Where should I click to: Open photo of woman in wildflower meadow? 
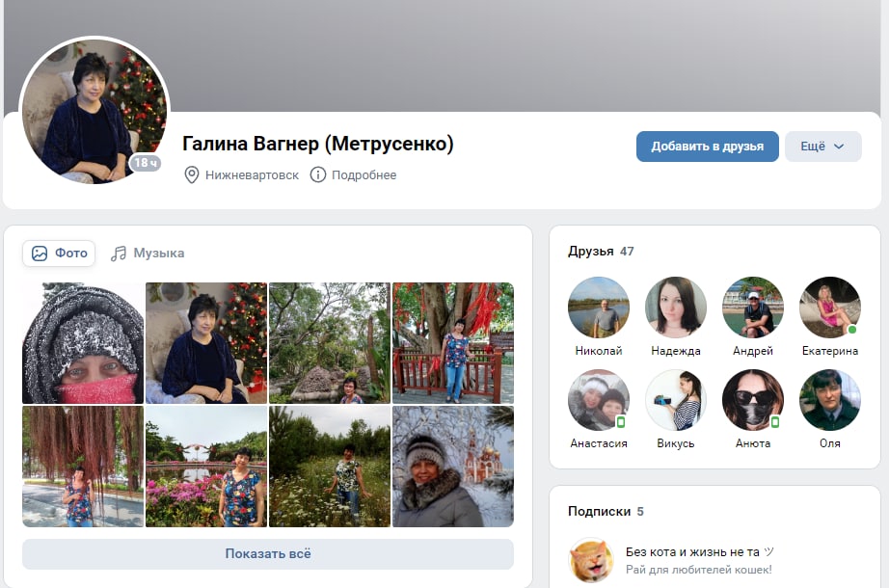pos(330,467)
